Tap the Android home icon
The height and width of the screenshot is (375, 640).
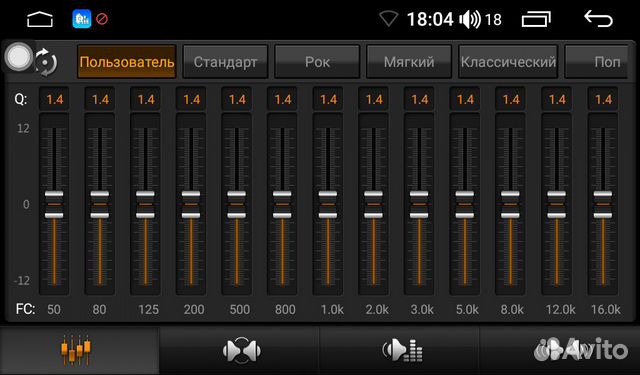40,19
